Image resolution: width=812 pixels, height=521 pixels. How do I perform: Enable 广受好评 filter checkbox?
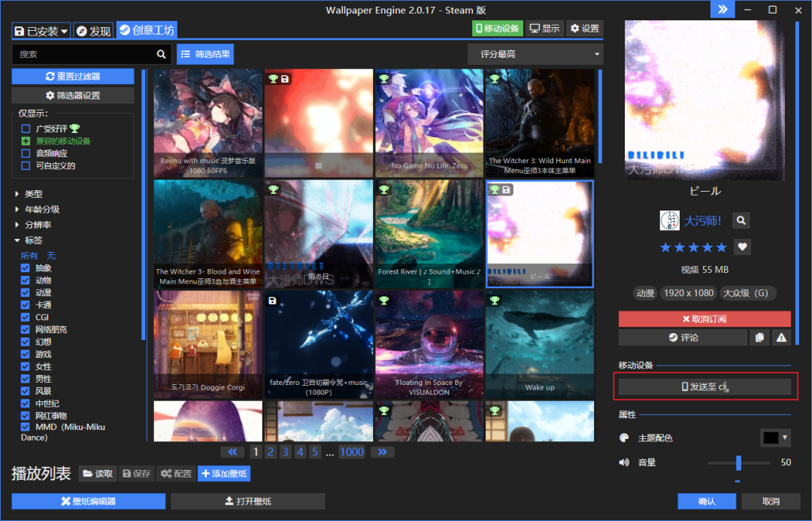(x=26, y=129)
